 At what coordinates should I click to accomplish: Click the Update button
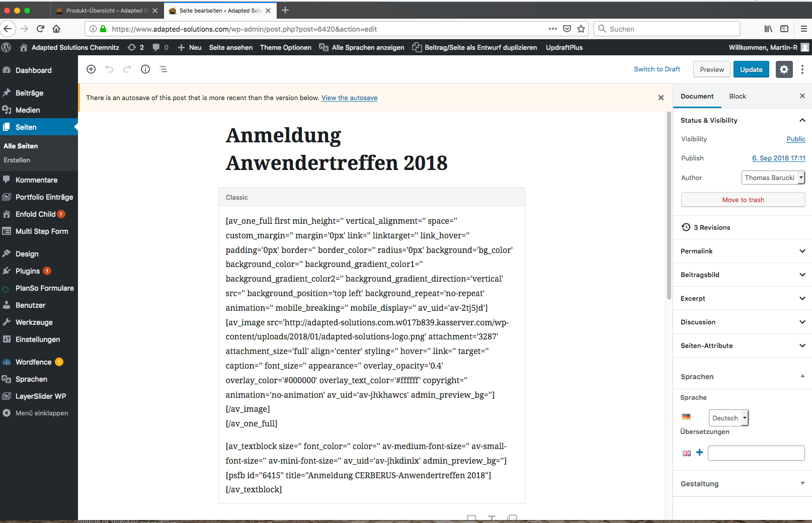coord(751,69)
